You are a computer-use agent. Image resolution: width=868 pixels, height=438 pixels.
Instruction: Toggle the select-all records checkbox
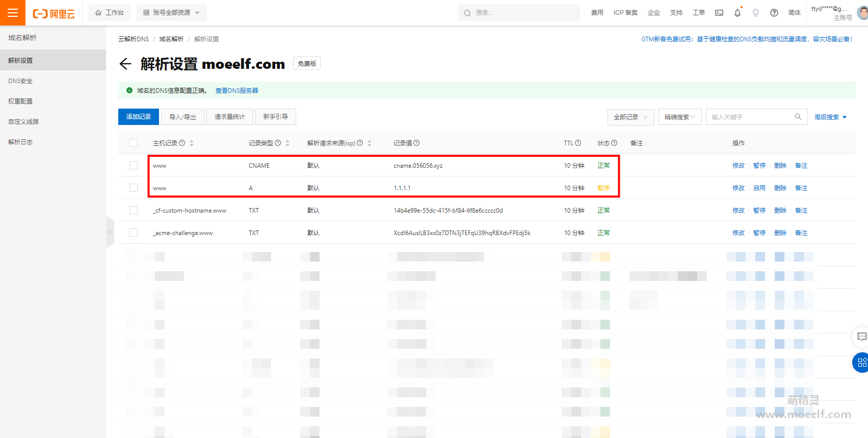[134, 143]
